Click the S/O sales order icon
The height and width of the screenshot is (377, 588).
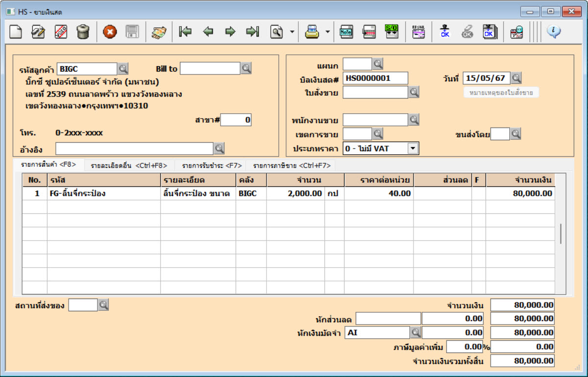click(x=392, y=32)
